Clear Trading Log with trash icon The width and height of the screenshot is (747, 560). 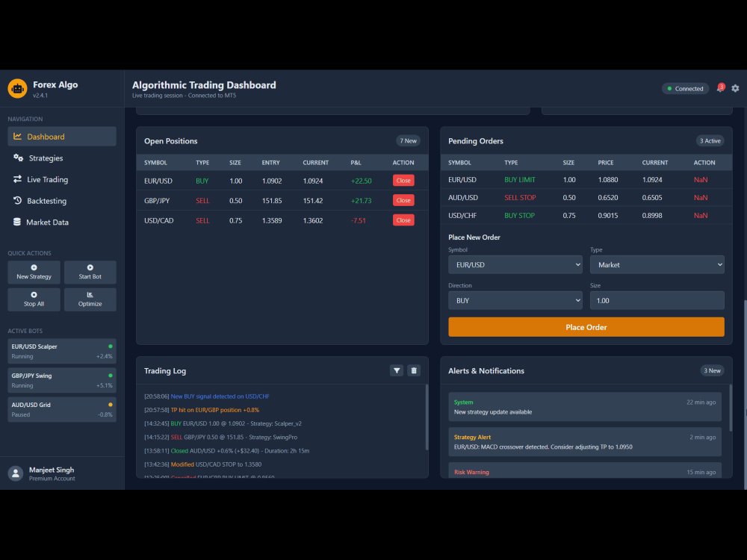tap(414, 370)
